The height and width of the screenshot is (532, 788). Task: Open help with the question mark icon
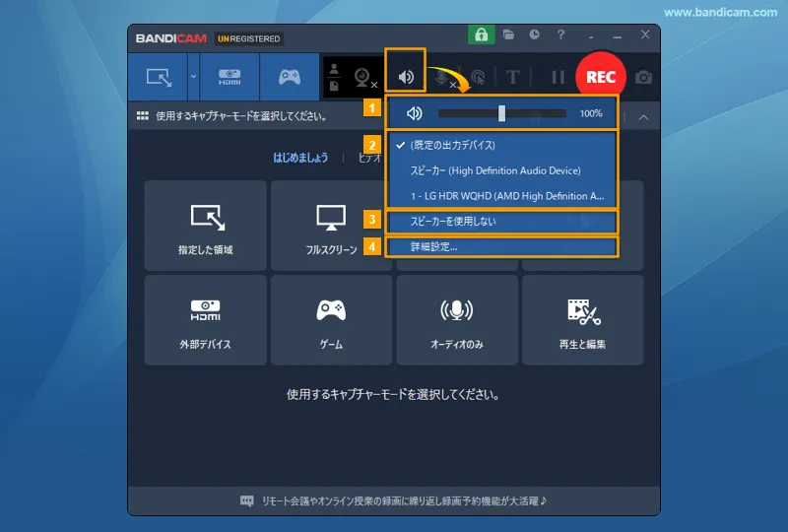(x=560, y=34)
